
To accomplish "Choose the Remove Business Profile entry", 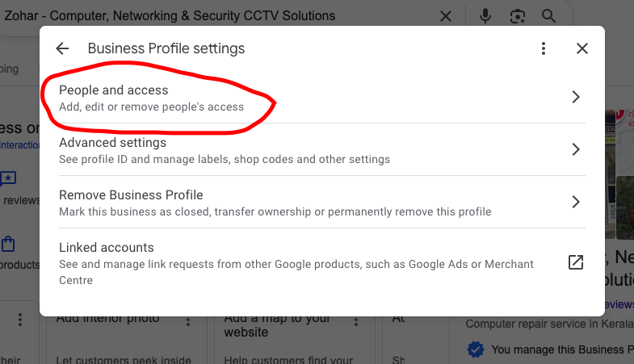I will tap(275, 203).
